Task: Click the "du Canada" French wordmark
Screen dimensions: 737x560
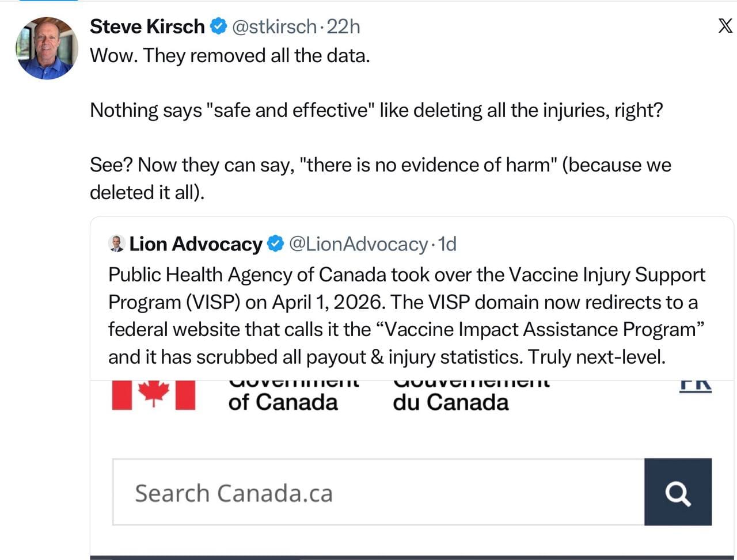Action: [450, 402]
